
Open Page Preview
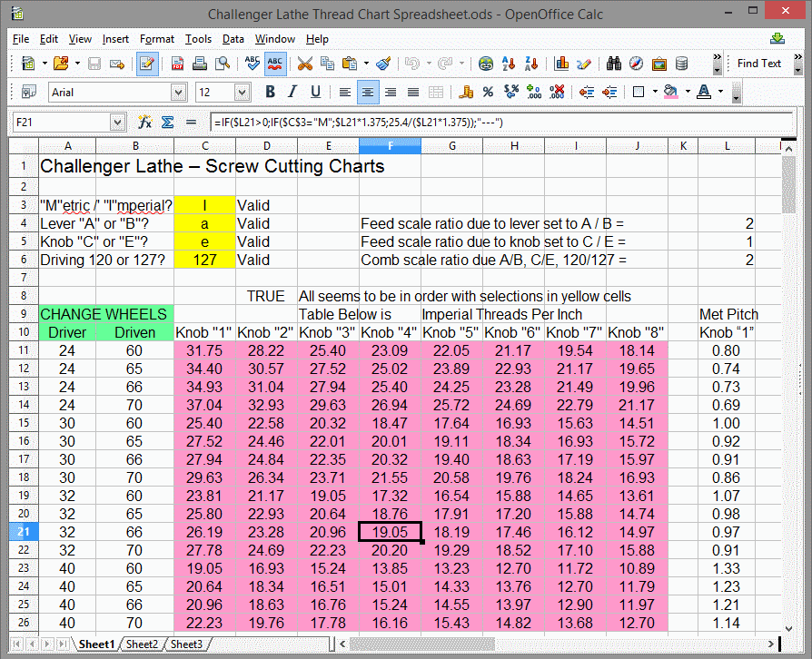(223, 64)
